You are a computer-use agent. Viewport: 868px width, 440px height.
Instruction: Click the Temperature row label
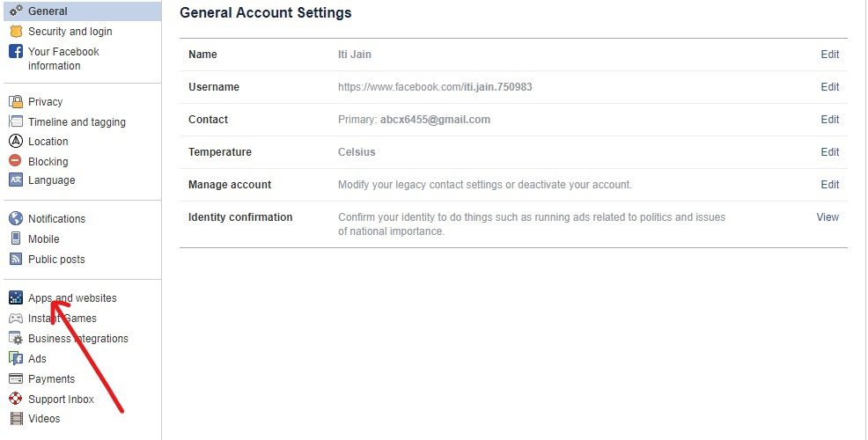pos(220,151)
